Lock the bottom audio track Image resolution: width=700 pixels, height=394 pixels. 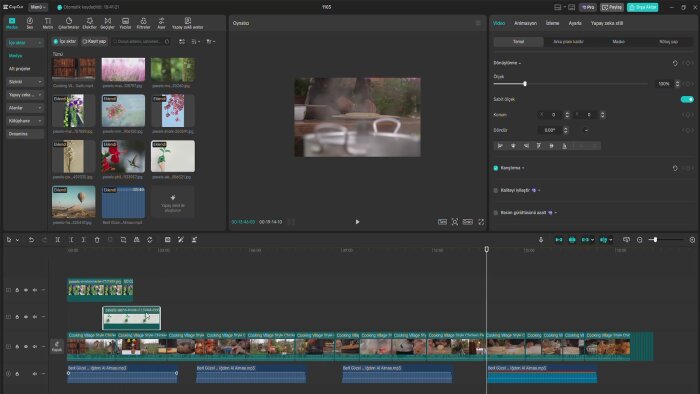17,373
